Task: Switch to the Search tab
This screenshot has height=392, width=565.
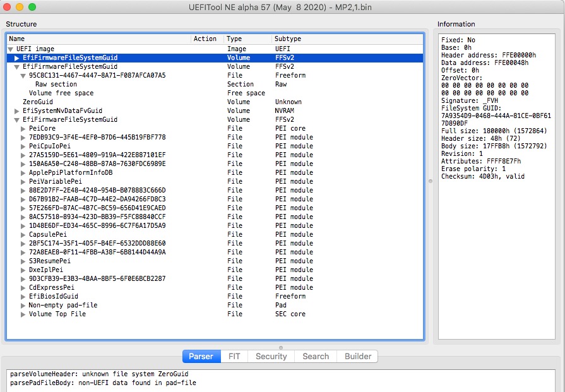Action: coord(316,356)
